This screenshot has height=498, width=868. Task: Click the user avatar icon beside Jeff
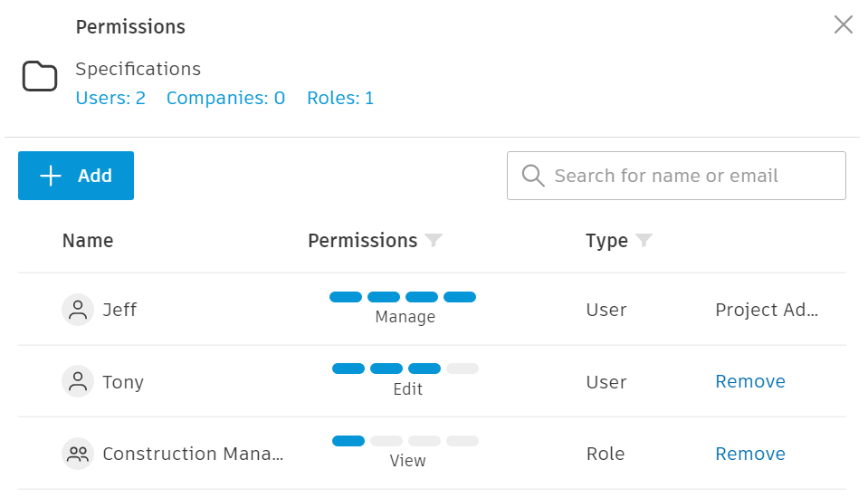pos(78,310)
